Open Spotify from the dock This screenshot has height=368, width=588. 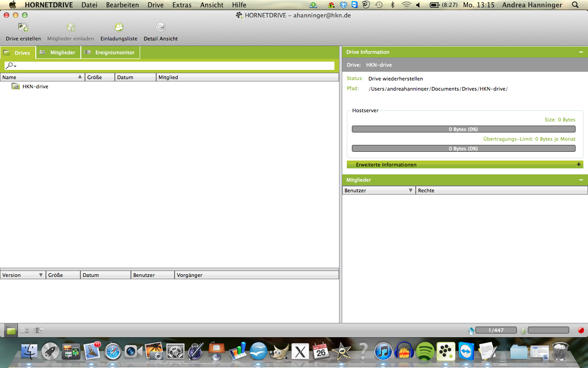pos(425,352)
